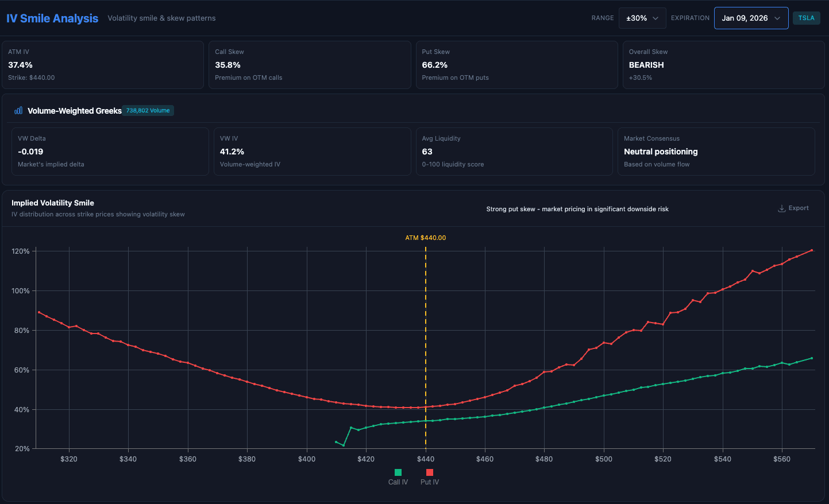Click the Premium on OTM calls caption
Viewport: 829px width, 504px height.
pyautogui.click(x=249, y=77)
